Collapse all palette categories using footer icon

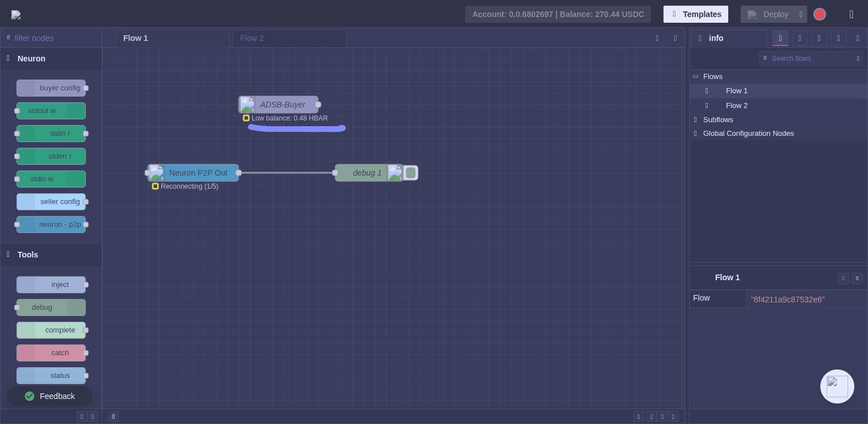(x=82, y=417)
